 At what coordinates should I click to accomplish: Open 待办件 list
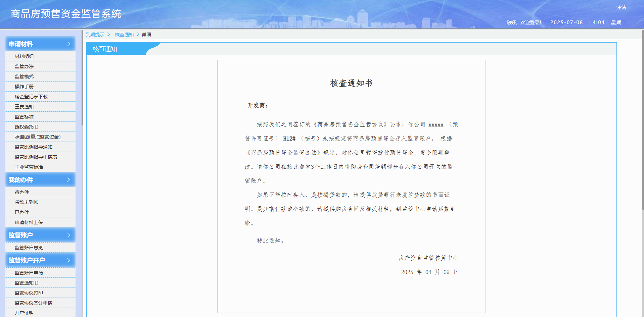[x=22, y=192]
